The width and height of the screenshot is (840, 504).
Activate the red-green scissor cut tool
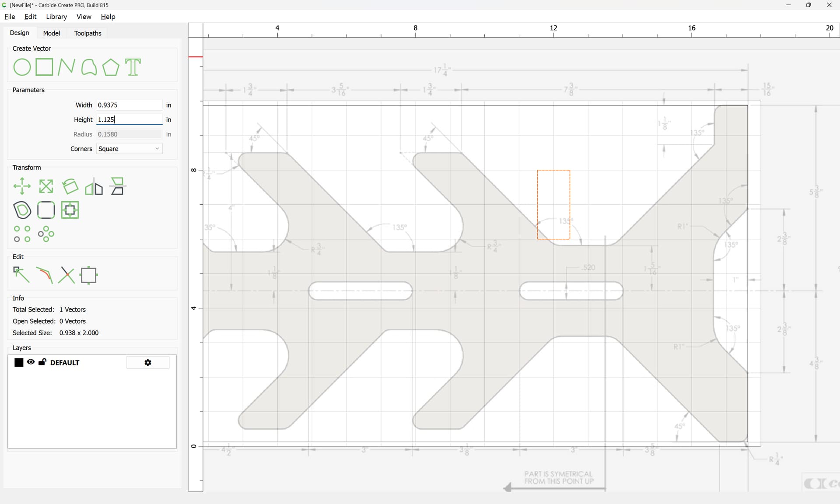[66, 275]
